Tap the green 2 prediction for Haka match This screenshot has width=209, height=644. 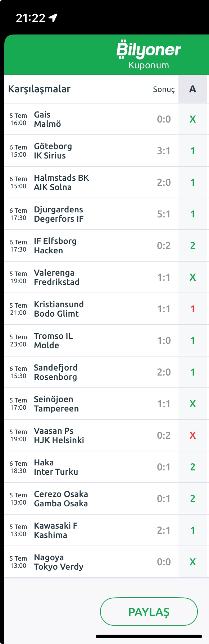pyautogui.click(x=193, y=467)
